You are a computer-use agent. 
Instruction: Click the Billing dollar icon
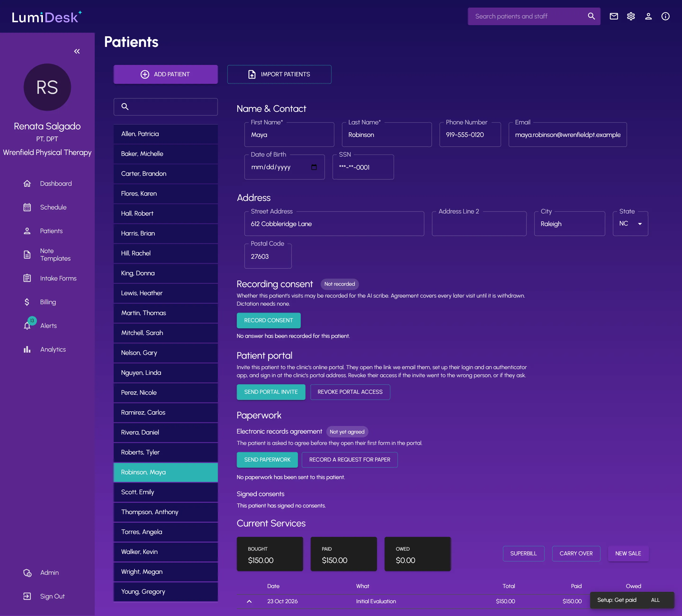click(27, 302)
